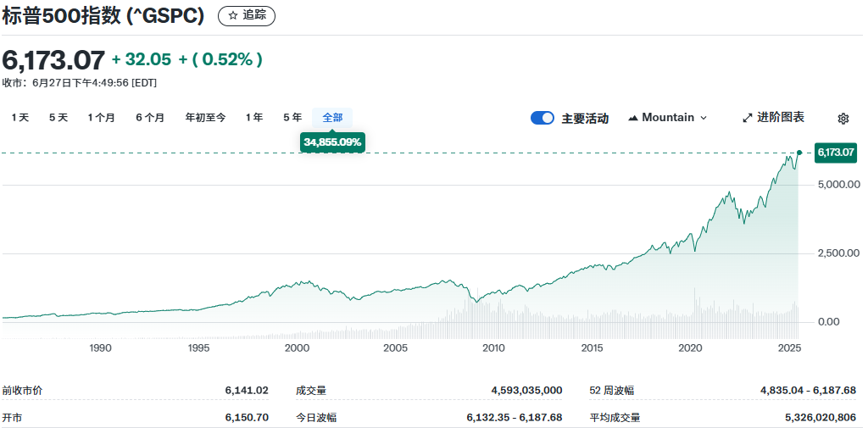This screenshot has height=428, width=868.
Task: Click the 今日波幅 label
Action: click(x=316, y=418)
